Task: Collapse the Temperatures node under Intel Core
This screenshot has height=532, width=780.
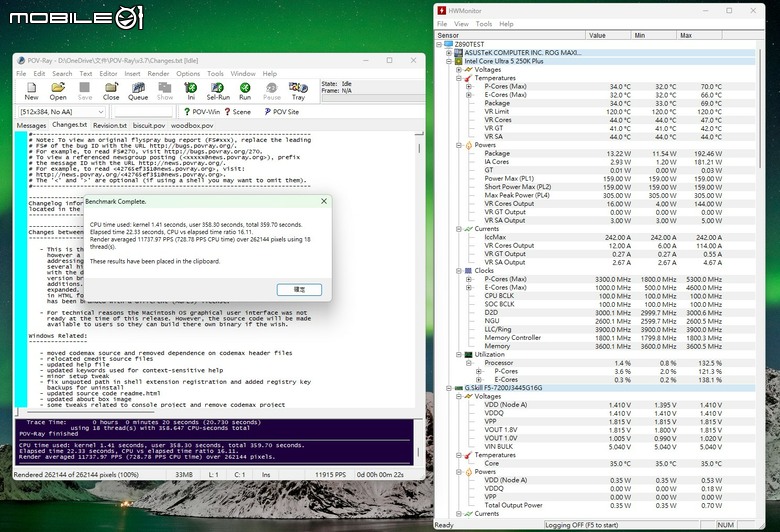Action: click(x=459, y=78)
